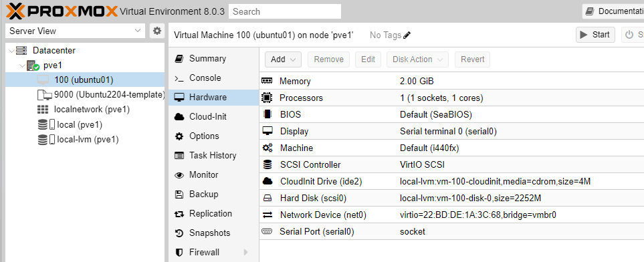Click the Snapshots history icon

click(x=179, y=233)
